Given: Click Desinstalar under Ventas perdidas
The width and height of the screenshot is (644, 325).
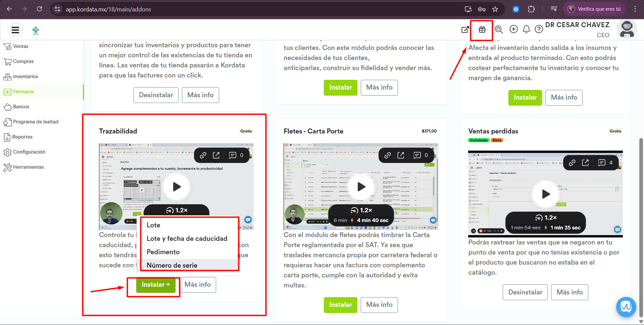Looking at the screenshot, I should point(525,292).
